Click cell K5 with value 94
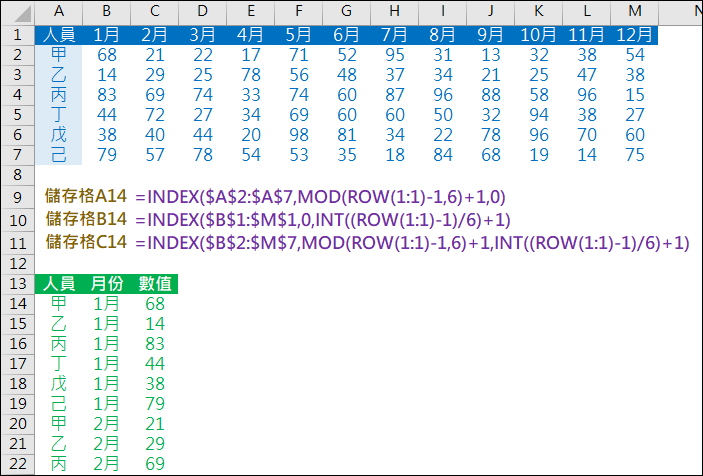 [538, 115]
